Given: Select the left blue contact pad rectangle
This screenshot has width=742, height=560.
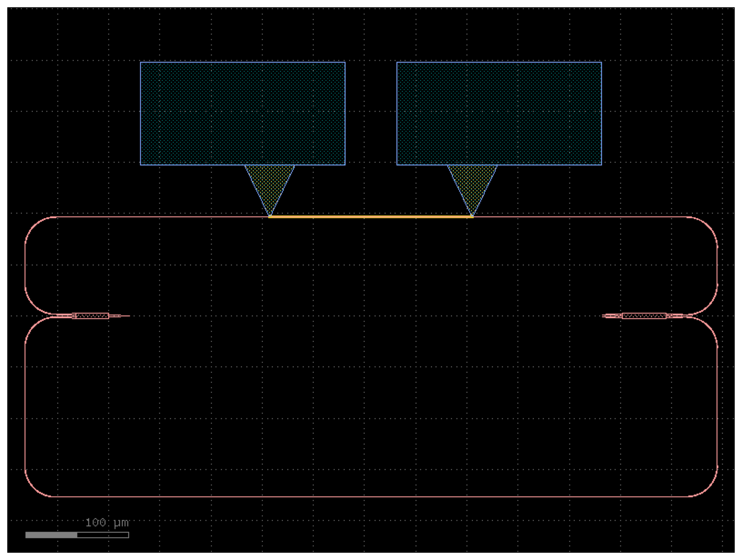Looking at the screenshot, I should [x=242, y=113].
